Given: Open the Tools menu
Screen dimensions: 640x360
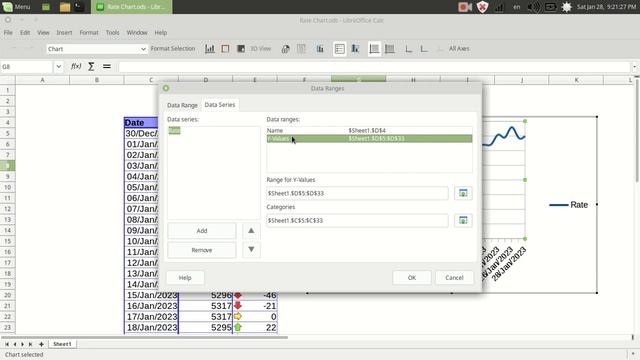Looking at the screenshot, I should [x=112, y=32].
